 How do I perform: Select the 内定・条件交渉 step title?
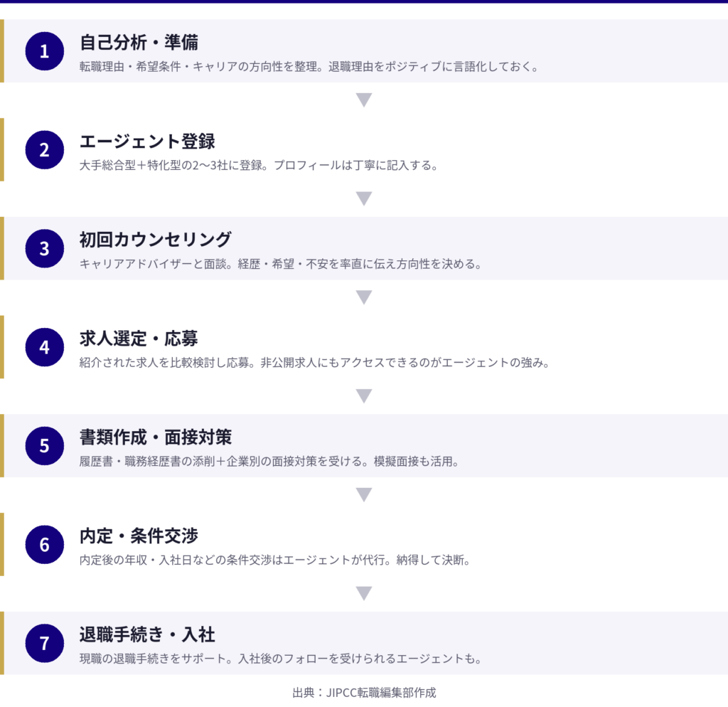click(x=139, y=535)
